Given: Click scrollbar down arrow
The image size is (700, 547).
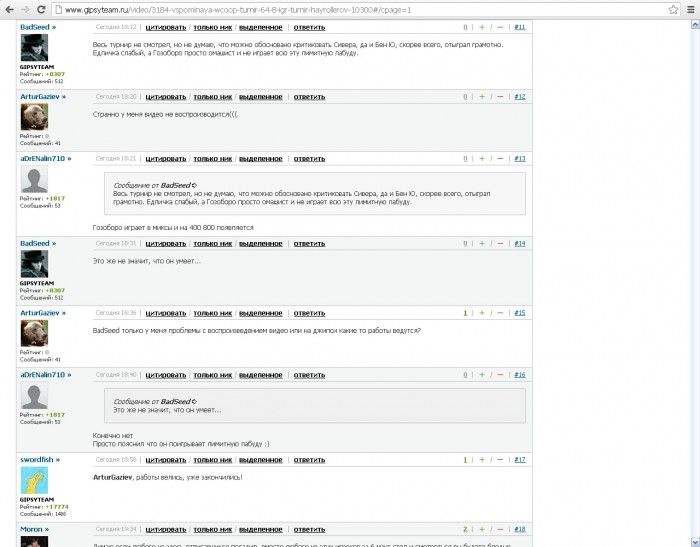Looking at the screenshot, I should [x=695, y=543].
